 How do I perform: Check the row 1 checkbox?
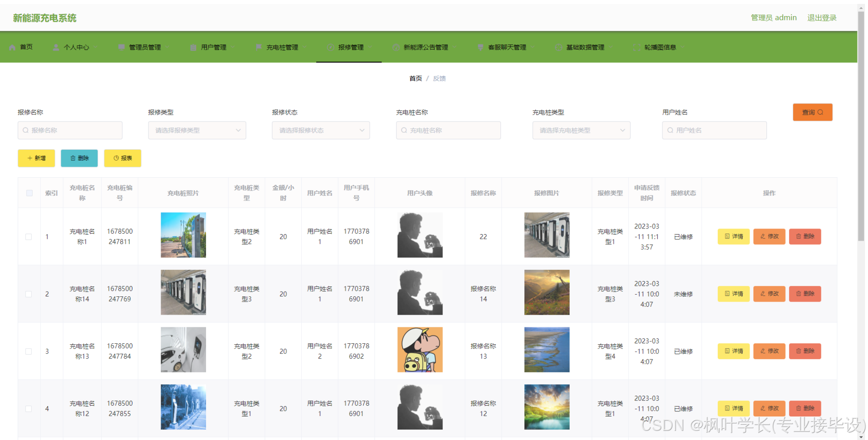(x=29, y=237)
